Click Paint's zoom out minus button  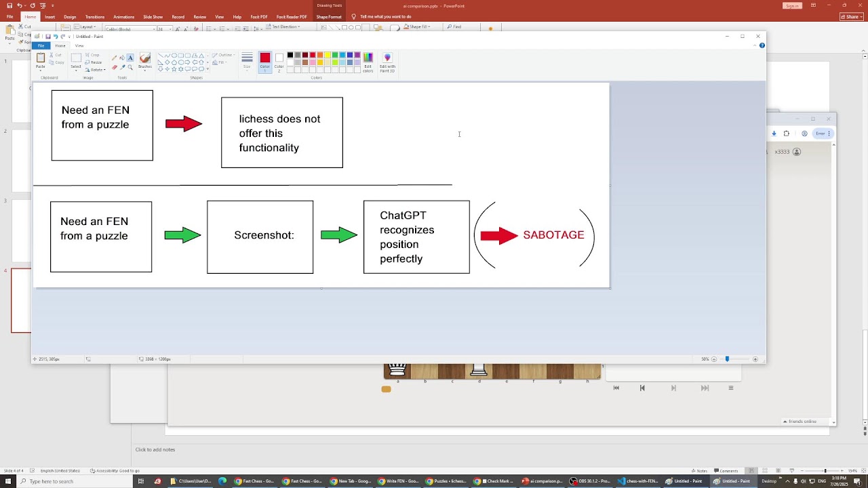pyautogui.click(x=714, y=359)
